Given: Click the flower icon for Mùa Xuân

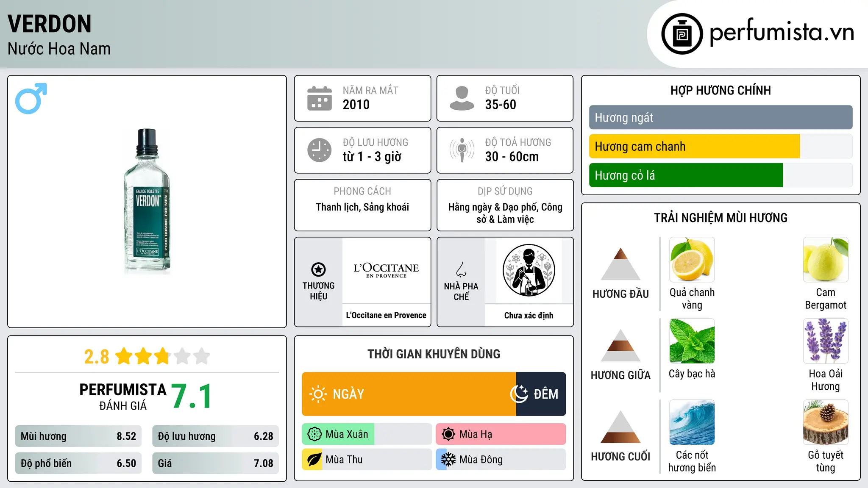Looking at the screenshot, I should 314,434.
